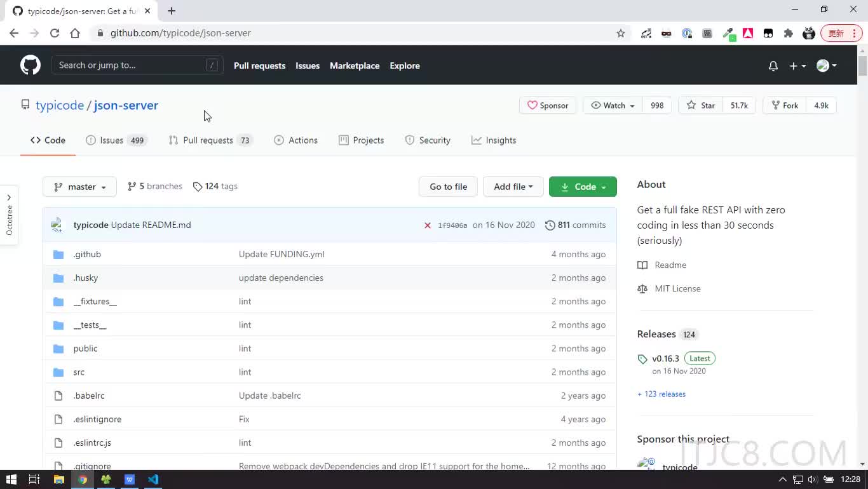View the 998 watchers count
Image resolution: width=868 pixels, height=489 pixels.
(x=657, y=105)
